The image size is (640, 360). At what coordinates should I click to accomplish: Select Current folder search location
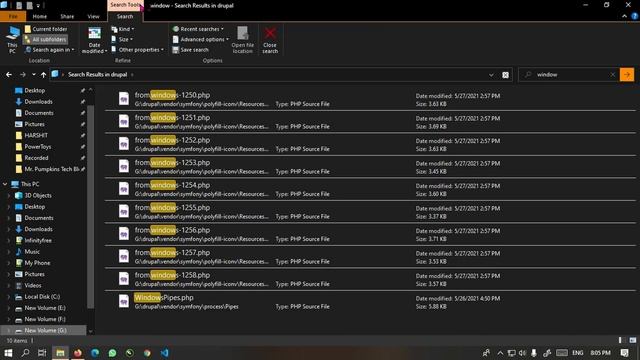tap(46, 29)
